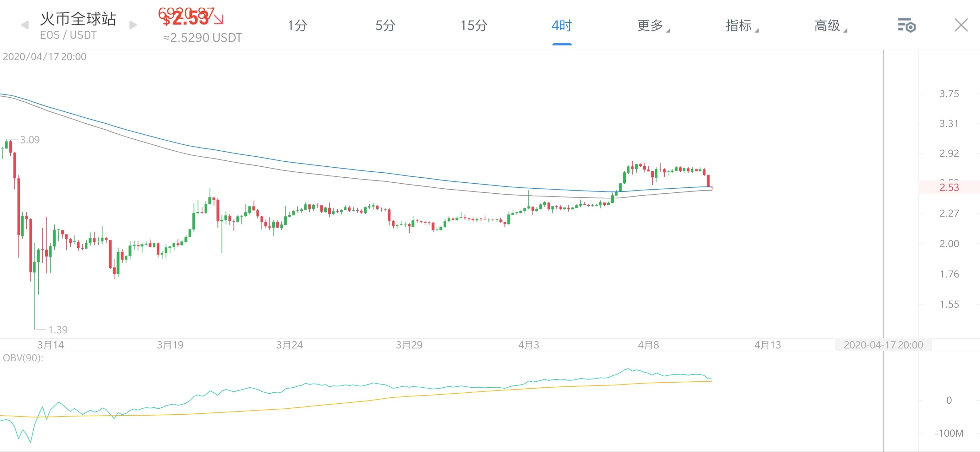Viewport: 980px width, 452px height.
Task: Click the 4月3 date axis label
Action: (x=528, y=345)
